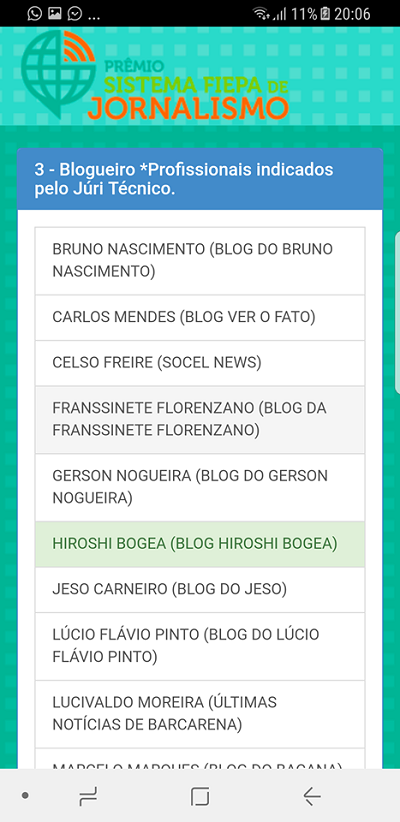
Task: Tap the Android home square button
Action: tap(200, 796)
